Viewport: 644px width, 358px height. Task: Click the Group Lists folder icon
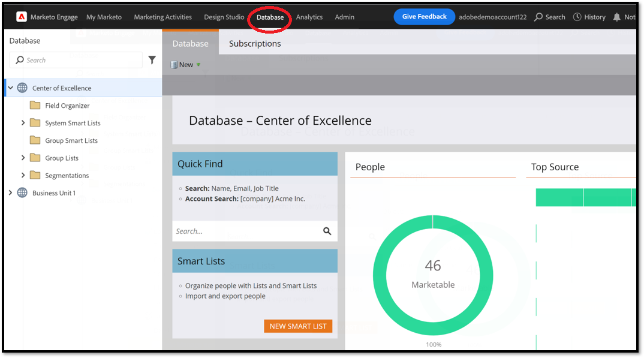35,158
